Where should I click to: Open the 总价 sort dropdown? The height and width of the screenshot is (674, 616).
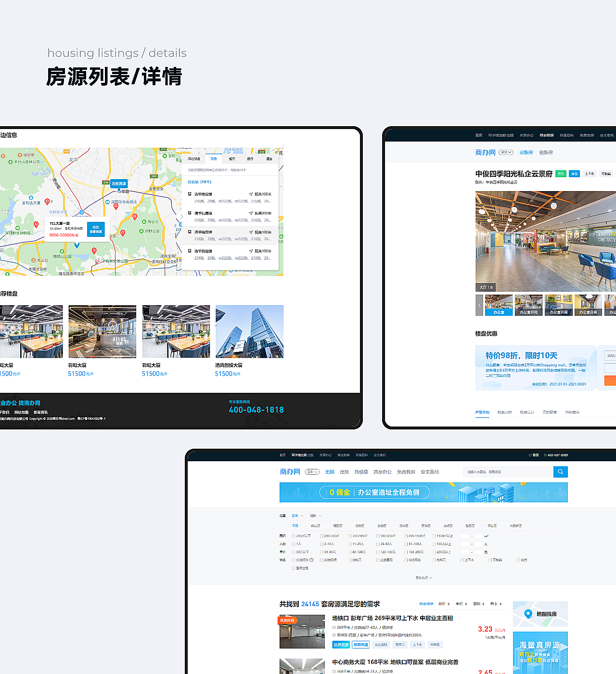click(x=444, y=604)
